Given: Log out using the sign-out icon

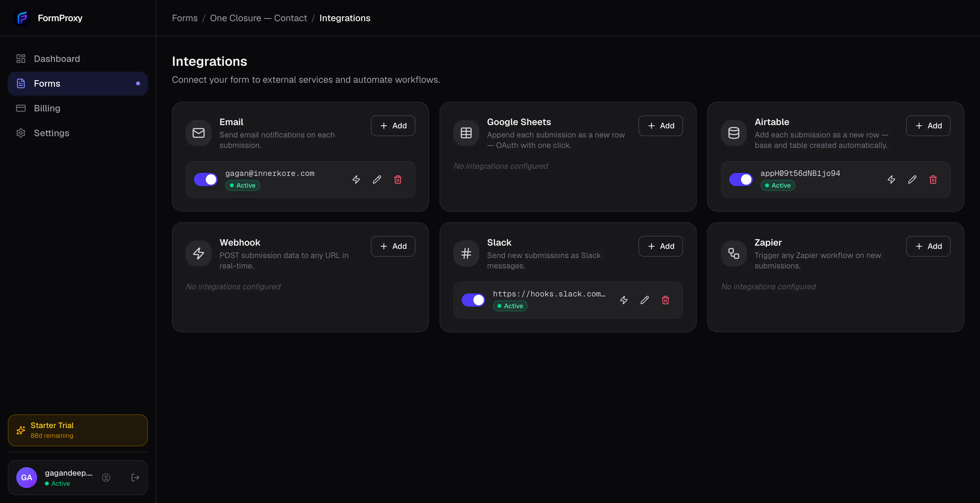Looking at the screenshot, I should [x=135, y=478].
